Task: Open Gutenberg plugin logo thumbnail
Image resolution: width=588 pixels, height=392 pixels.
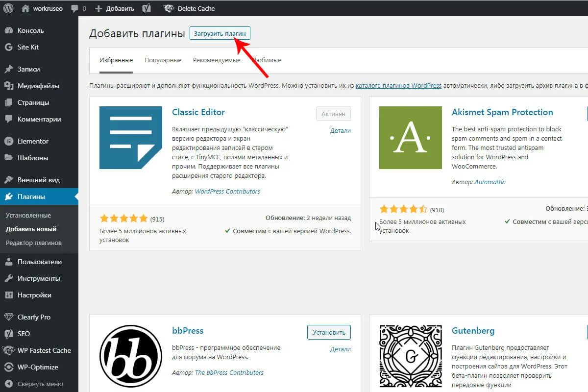Action: (411, 356)
